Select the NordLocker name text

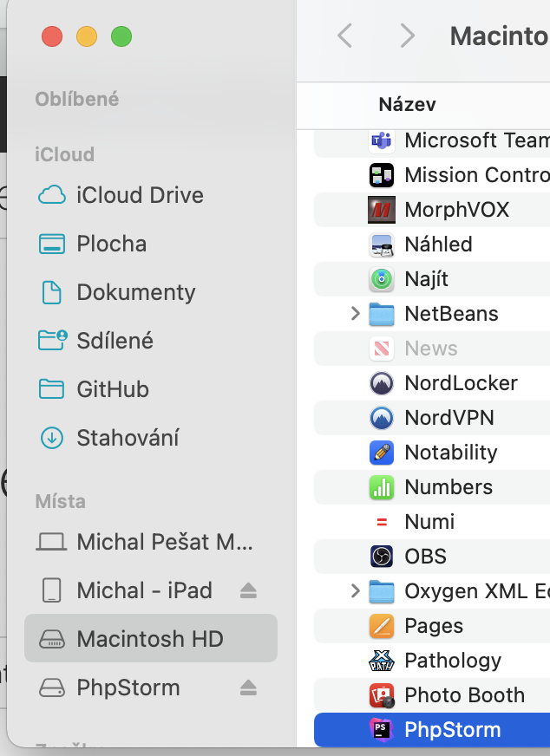pos(461,383)
